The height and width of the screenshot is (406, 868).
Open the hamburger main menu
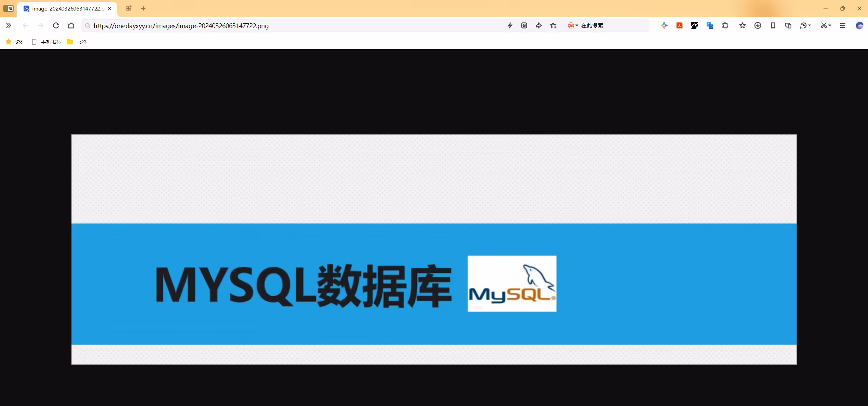pos(843,25)
